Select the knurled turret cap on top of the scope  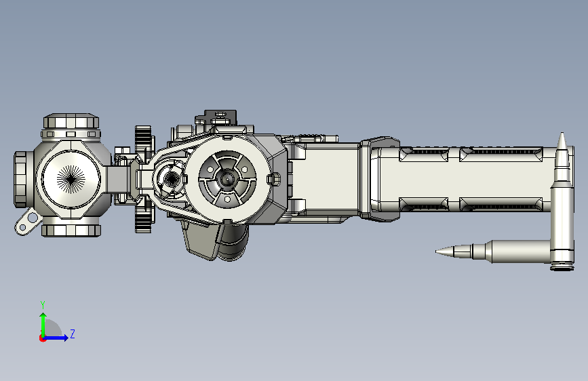click(71, 121)
